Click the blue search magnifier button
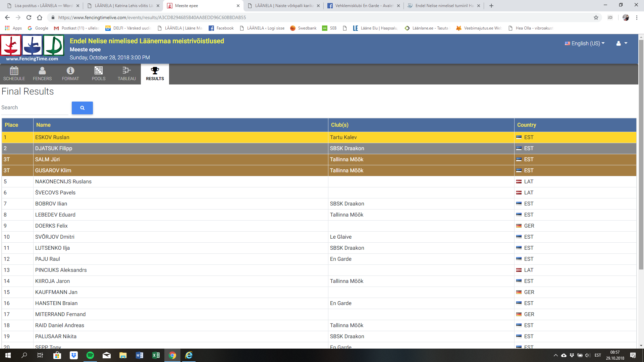Image resolution: width=644 pixels, height=362 pixels. [x=82, y=108]
